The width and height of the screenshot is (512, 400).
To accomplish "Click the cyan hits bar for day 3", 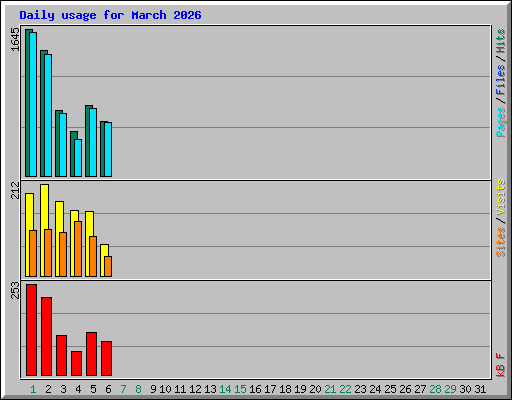I will pos(63,145).
